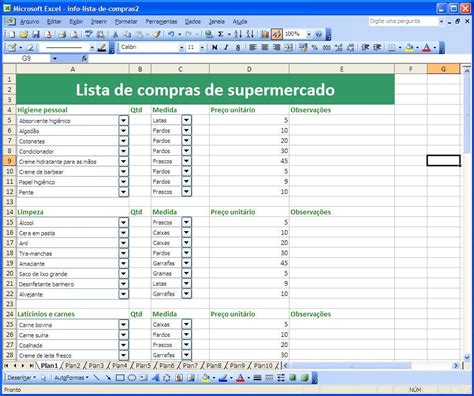Jump to the first sheet tab arrow
Image resolution: width=474 pixels, height=396 pixels.
(6, 366)
